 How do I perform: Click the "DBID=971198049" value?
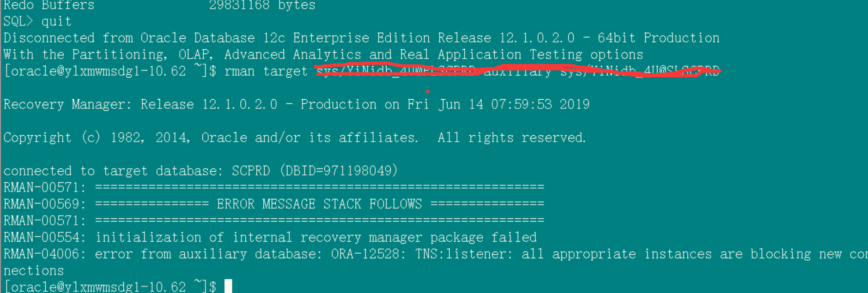tap(338, 171)
